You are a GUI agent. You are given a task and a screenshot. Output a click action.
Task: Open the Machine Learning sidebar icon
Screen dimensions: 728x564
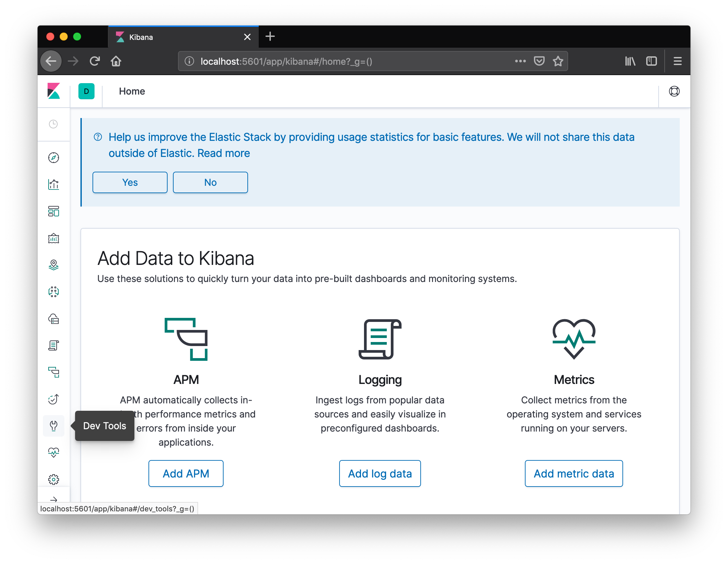54,292
